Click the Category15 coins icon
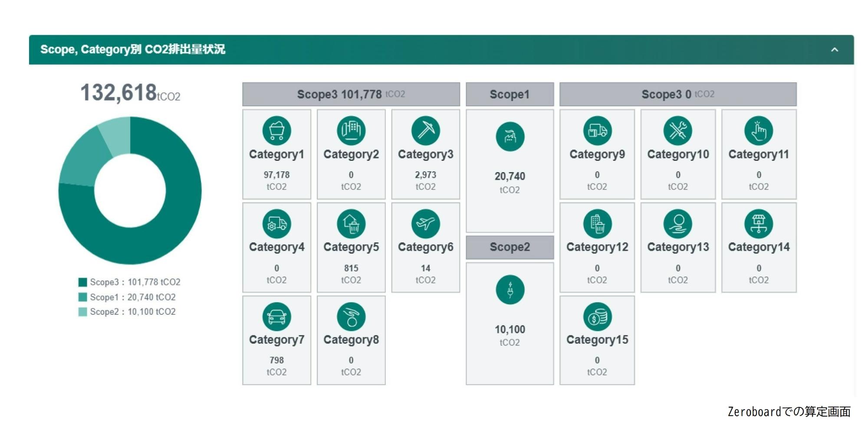The image size is (868, 427). pos(597,316)
